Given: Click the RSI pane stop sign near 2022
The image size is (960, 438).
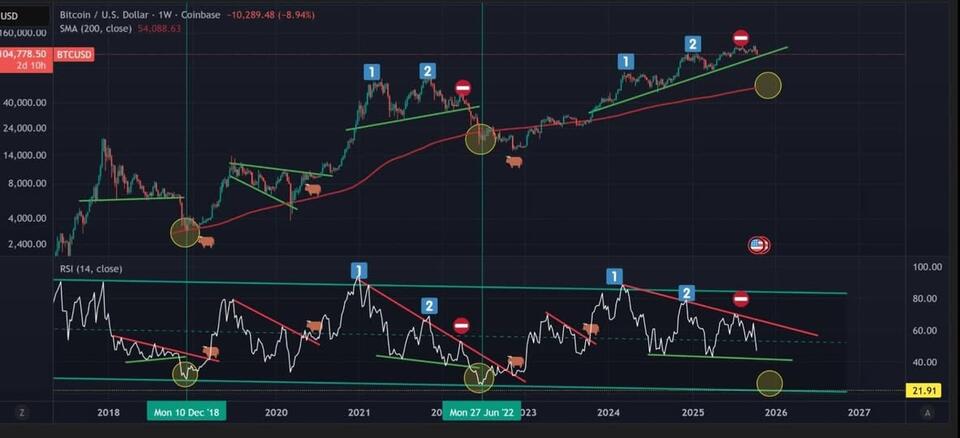Looking at the screenshot, I should [461, 326].
